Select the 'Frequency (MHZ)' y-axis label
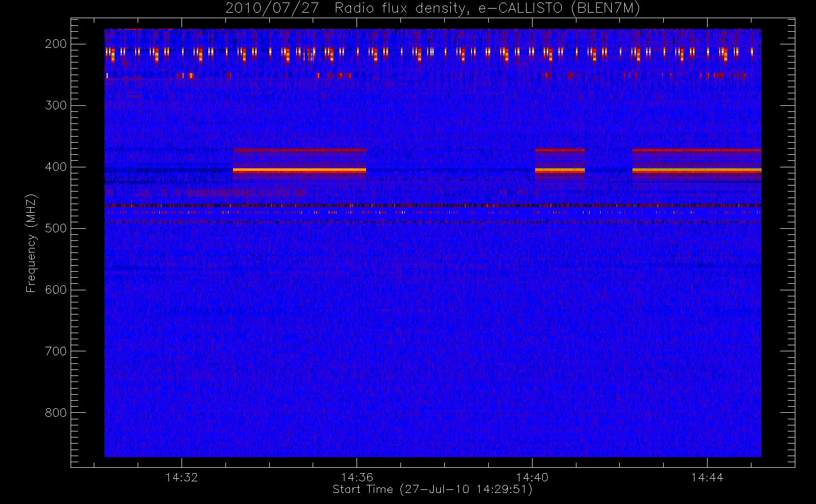Screen dimensions: 816x504 [x=31, y=243]
